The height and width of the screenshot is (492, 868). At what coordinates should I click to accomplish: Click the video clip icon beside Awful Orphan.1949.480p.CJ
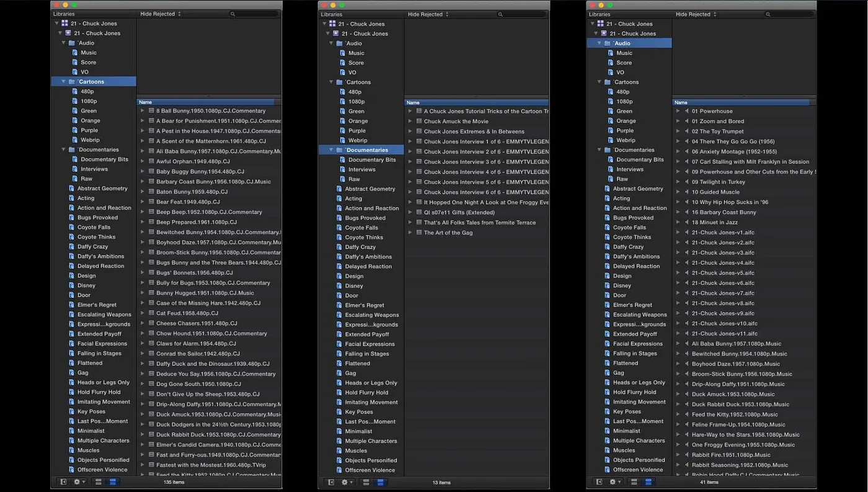(151, 161)
